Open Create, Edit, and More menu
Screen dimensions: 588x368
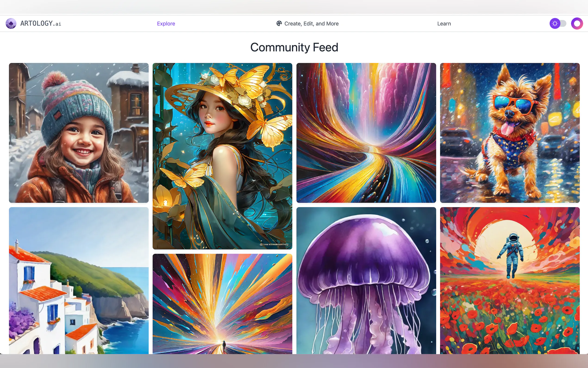tap(311, 24)
